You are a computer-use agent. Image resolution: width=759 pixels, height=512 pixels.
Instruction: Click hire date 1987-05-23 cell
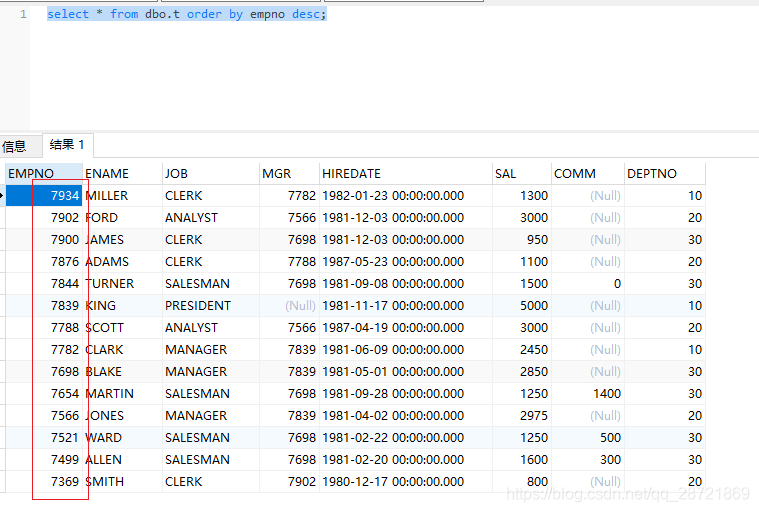[x=406, y=262]
